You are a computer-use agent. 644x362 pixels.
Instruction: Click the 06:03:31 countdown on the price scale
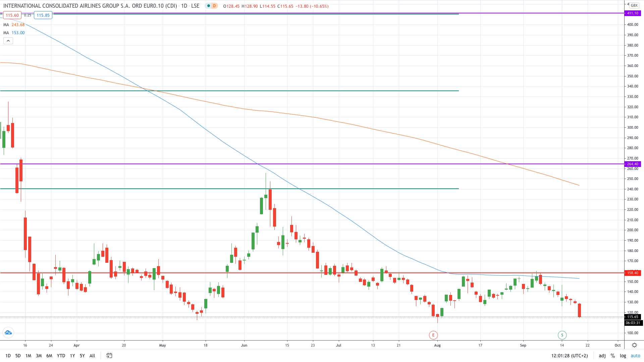click(632, 323)
